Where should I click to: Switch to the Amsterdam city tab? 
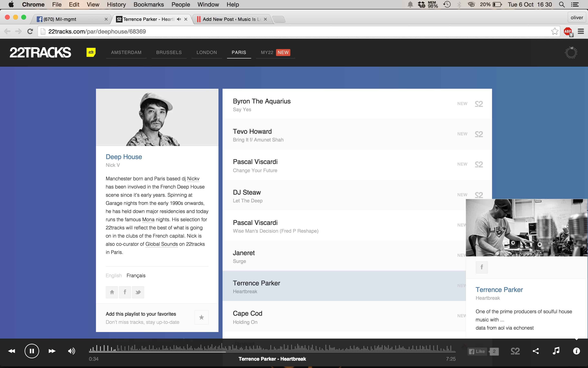[126, 52]
